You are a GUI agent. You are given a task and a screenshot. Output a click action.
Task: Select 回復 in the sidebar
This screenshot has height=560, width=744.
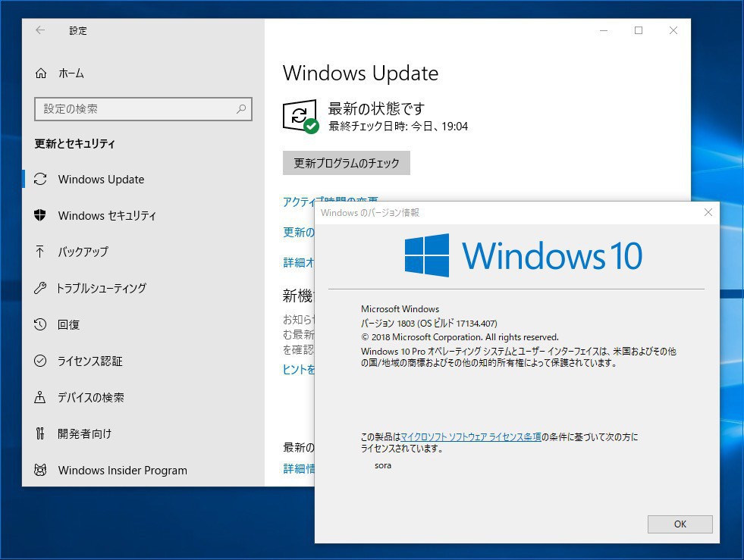point(143,325)
